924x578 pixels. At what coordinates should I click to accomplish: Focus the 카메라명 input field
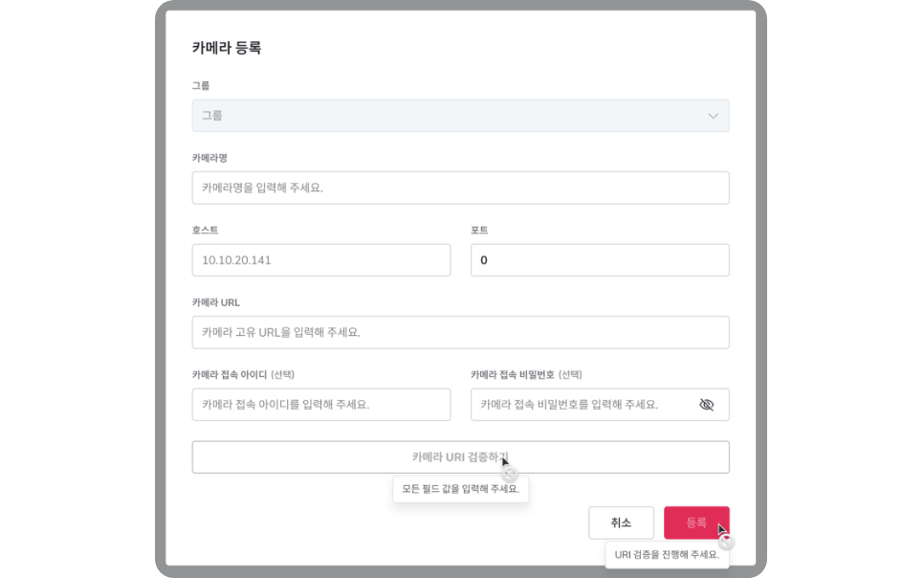coord(460,188)
